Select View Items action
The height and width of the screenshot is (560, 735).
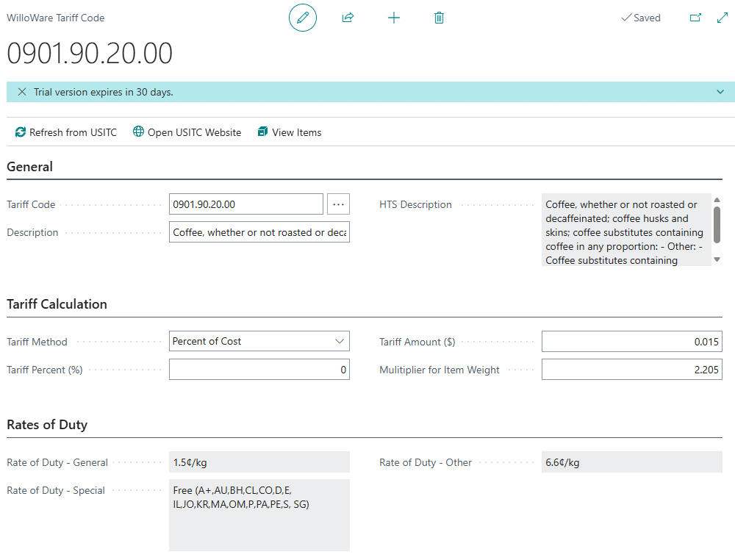290,132
